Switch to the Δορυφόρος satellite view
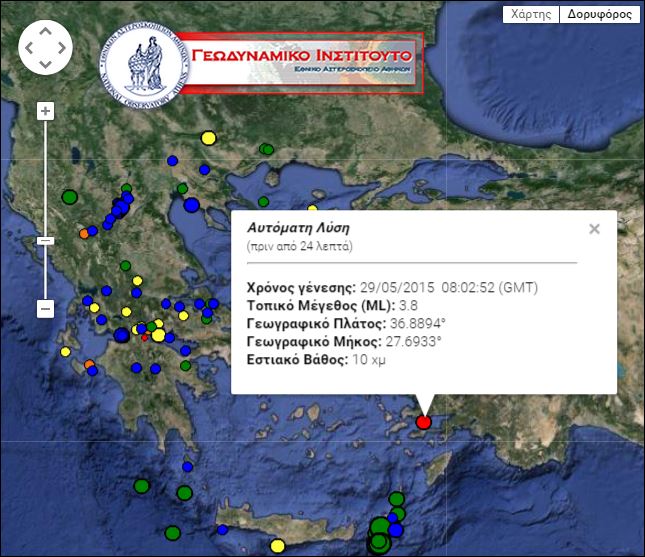 tap(600, 14)
